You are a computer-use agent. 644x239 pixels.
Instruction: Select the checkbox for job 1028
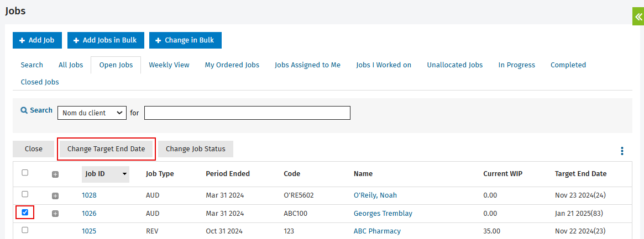[x=25, y=194]
